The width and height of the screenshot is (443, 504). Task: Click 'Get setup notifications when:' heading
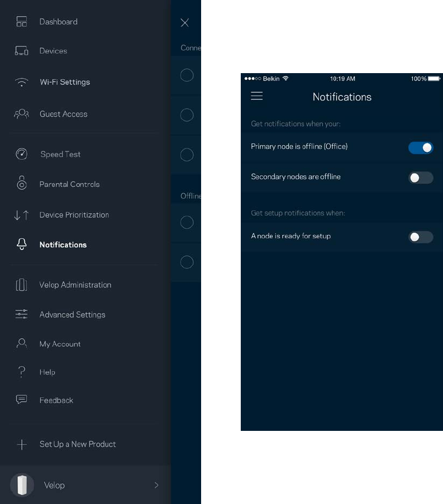click(298, 213)
